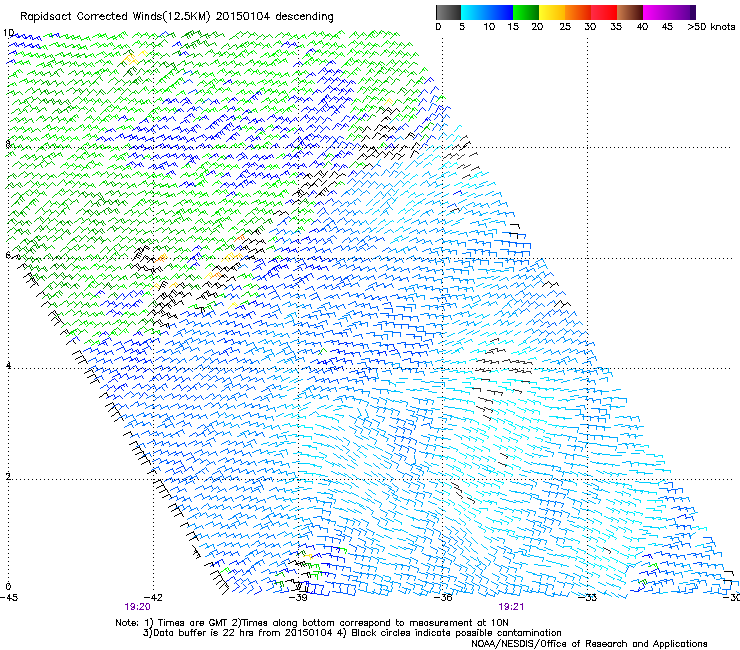This screenshot has width=740, height=650.
Task: Click the magenta-purple 40-50 knots color band
Action: click(669, 12)
